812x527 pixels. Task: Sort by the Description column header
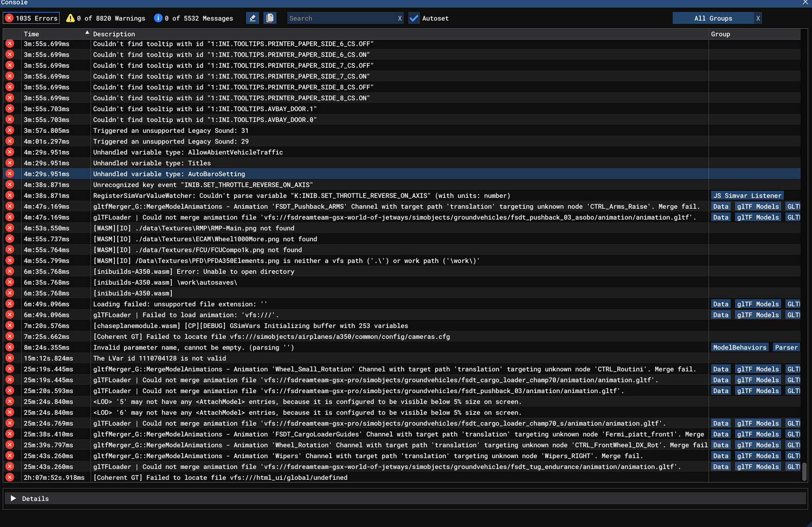pyautogui.click(x=114, y=34)
